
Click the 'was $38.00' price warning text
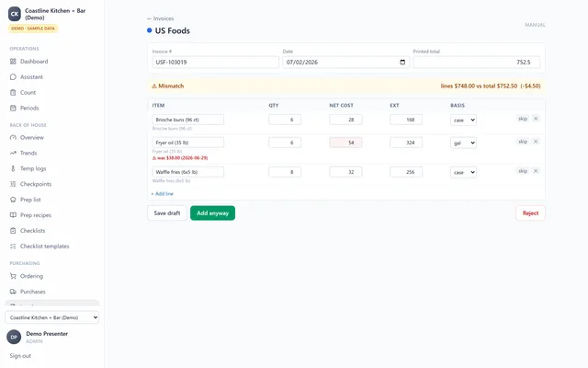(182, 158)
